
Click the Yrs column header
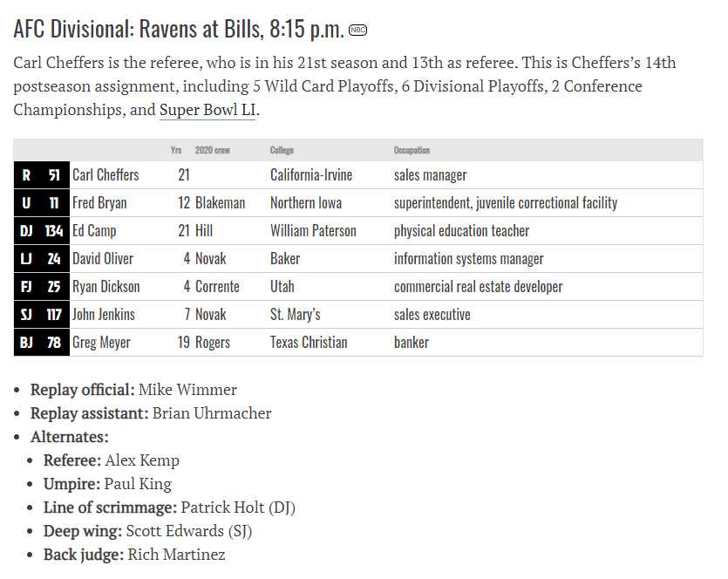click(176, 150)
